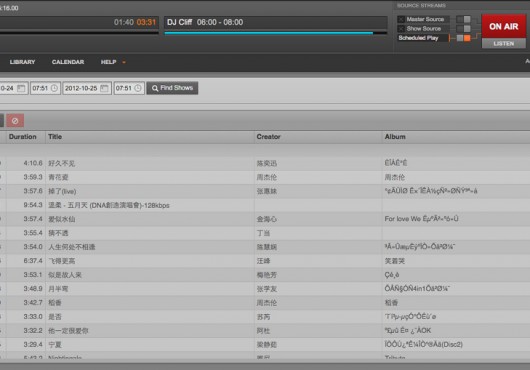
Task: Select the row with duration 3:54.0
Action: coord(265,247)
